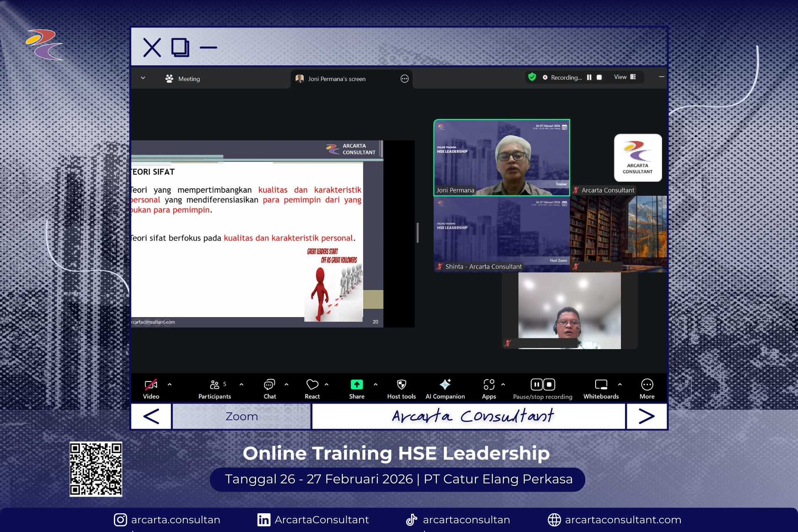
Task: Click the More options button
Action: click(x=647, y=385)
